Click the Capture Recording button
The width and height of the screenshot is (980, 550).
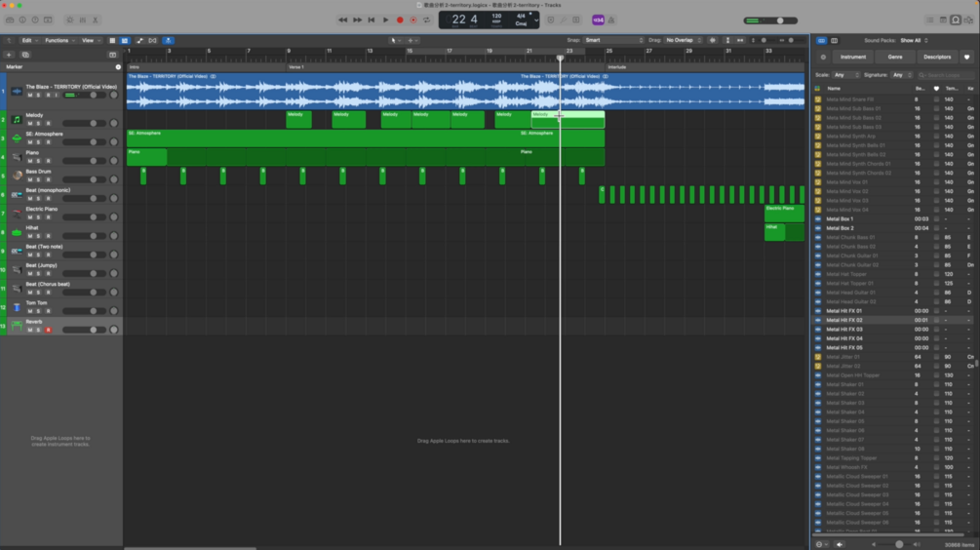tap(413, 20)
